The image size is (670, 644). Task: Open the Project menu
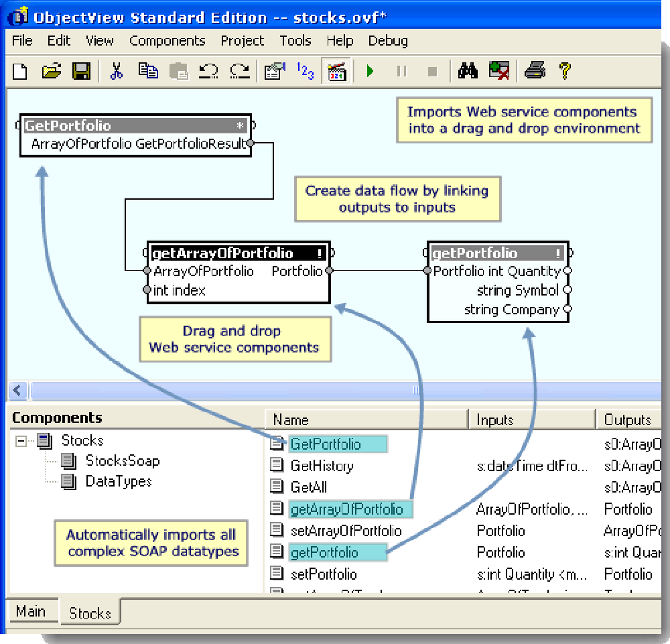[x=243, y=41]
